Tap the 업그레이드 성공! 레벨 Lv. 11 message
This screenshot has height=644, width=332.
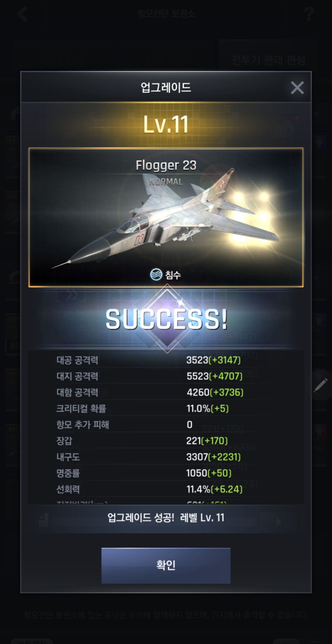pos(166,518)
